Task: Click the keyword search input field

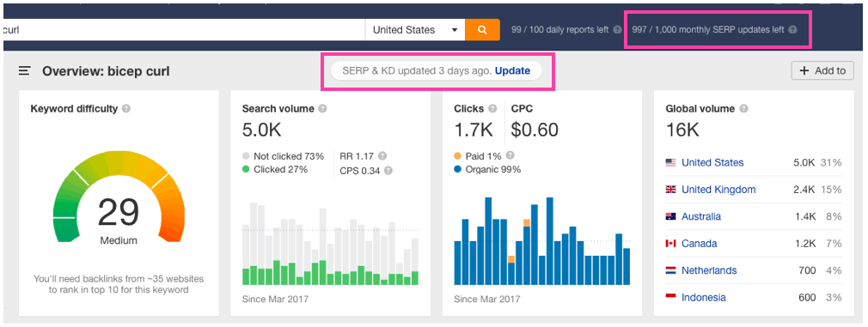Action: pyautogui.click(x=183, y=30)
